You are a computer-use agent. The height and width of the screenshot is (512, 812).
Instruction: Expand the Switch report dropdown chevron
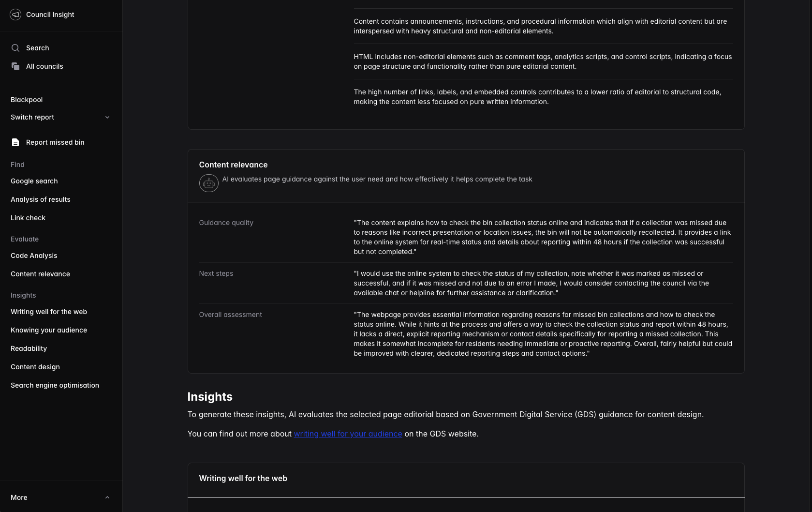point(107,117)
